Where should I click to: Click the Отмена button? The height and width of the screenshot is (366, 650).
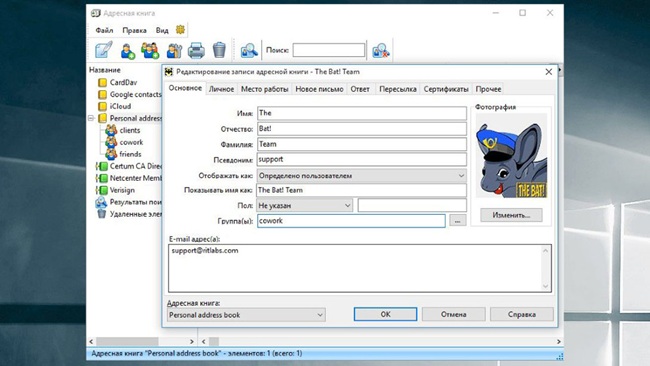point(454,314)
